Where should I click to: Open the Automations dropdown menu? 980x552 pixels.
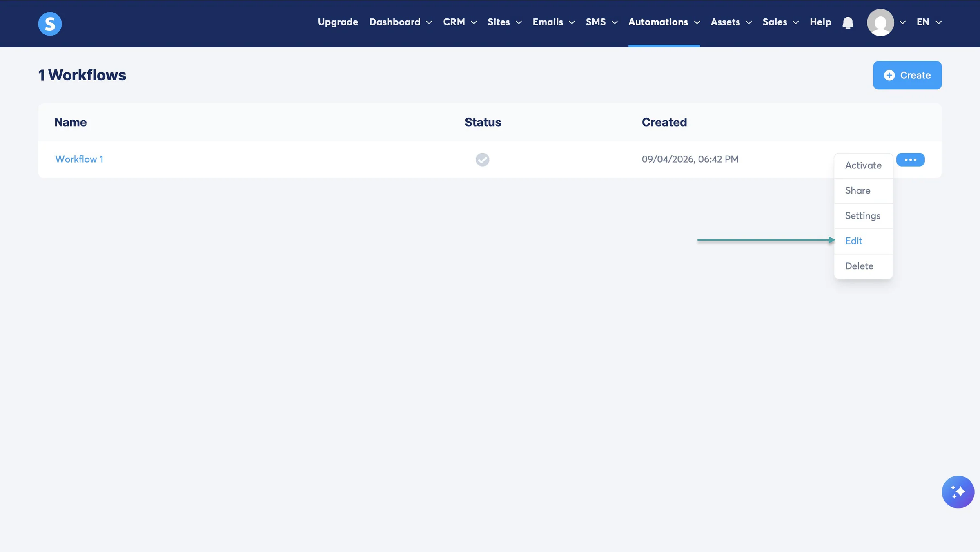(x=664, y=22)
